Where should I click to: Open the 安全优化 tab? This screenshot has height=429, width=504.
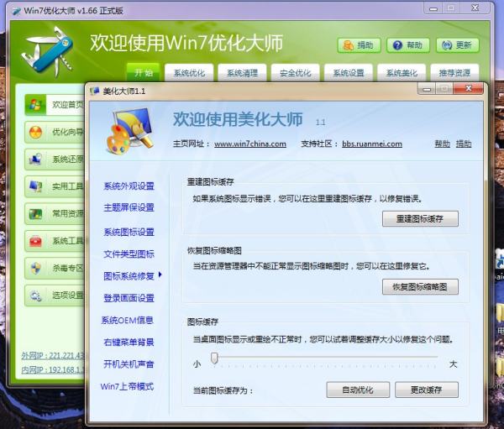tap(296, 73)
